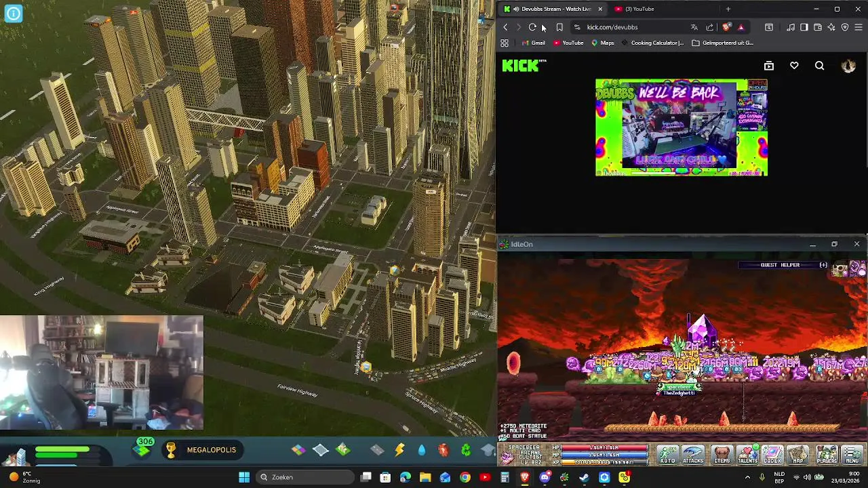
Task: Share the page from address bar
Action: point(709,27)
